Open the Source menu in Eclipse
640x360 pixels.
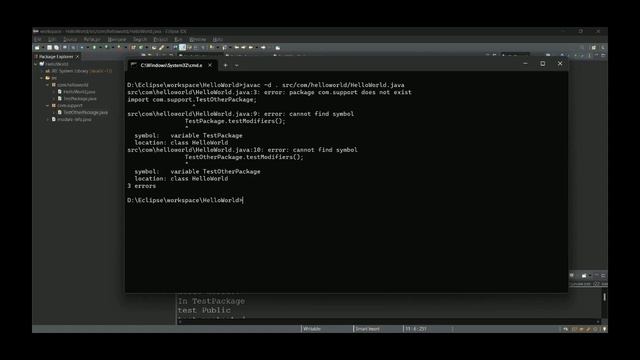coord(70,40)
